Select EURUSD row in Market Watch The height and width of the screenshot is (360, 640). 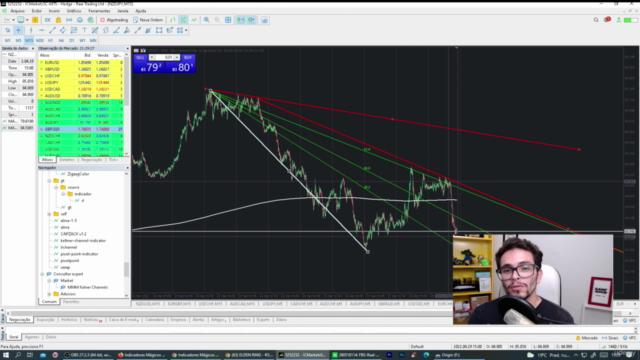(x=81, y=62)
